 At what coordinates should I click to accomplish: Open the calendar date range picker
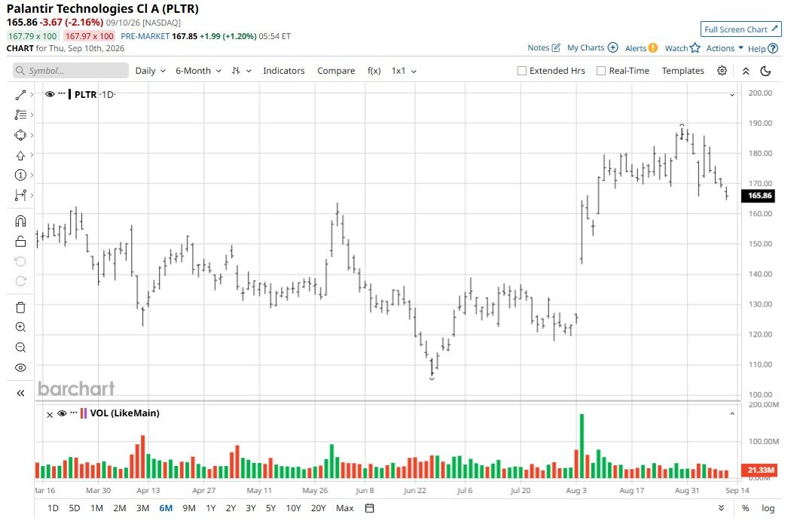point(369,508)
